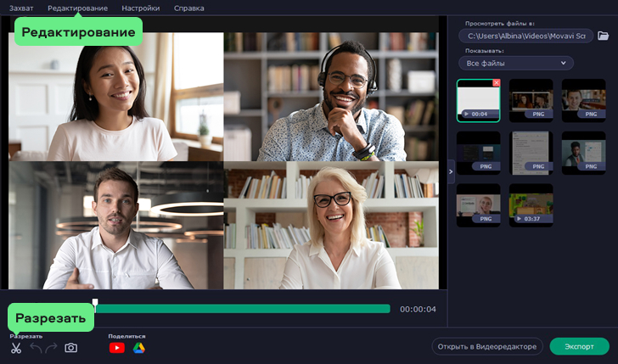Click the white playhead marker on the timeline
The image size is (618, 364).
pos(95,303)
